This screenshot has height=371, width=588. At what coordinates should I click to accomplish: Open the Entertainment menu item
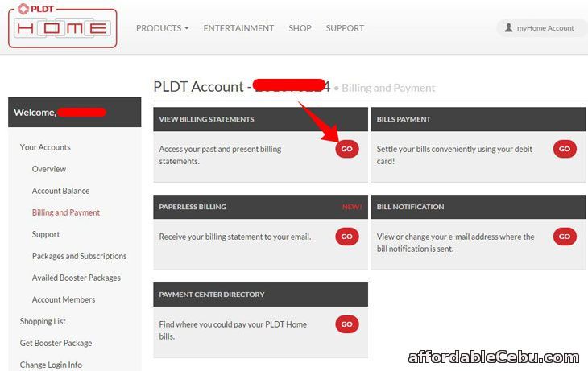(238, 28)
